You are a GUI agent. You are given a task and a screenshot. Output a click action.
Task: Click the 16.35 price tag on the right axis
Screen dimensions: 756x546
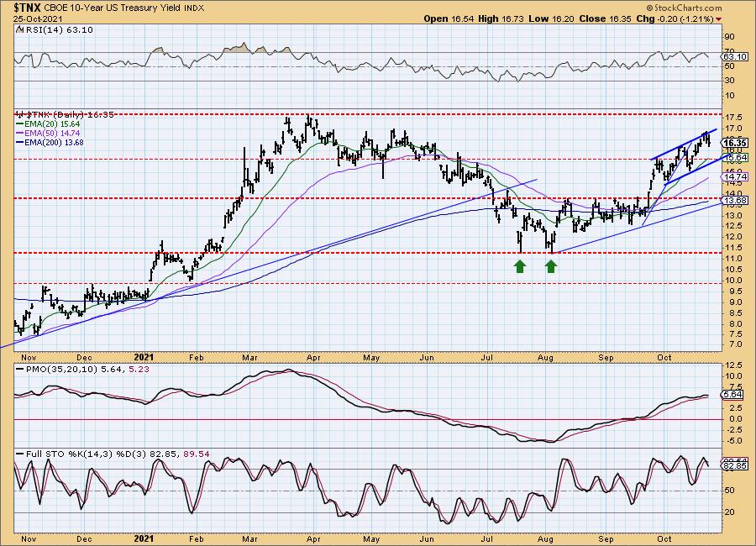(735, 143)
